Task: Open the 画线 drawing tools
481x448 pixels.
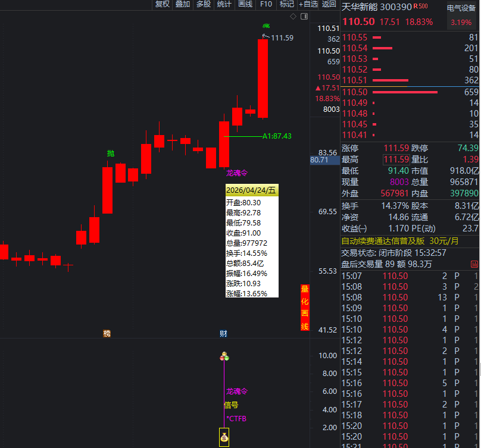Action: click(245, 4)
